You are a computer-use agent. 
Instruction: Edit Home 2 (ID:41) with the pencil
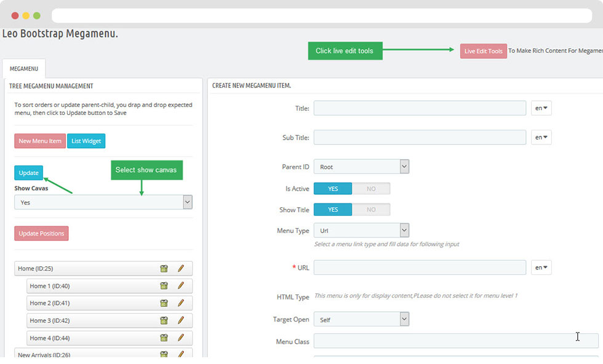[181, 303]
